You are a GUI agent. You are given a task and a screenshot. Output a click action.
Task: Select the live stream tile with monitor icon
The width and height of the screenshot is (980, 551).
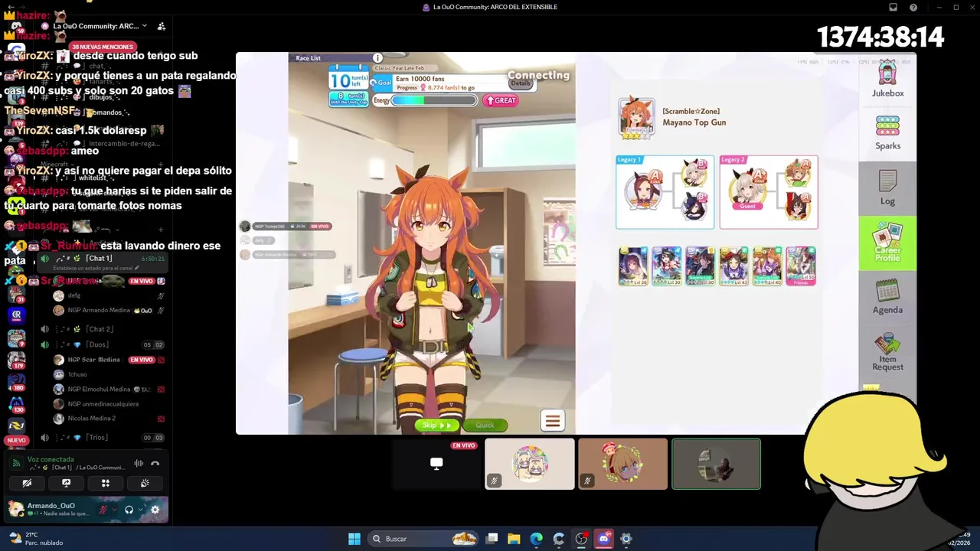click(x=436, y=464)
